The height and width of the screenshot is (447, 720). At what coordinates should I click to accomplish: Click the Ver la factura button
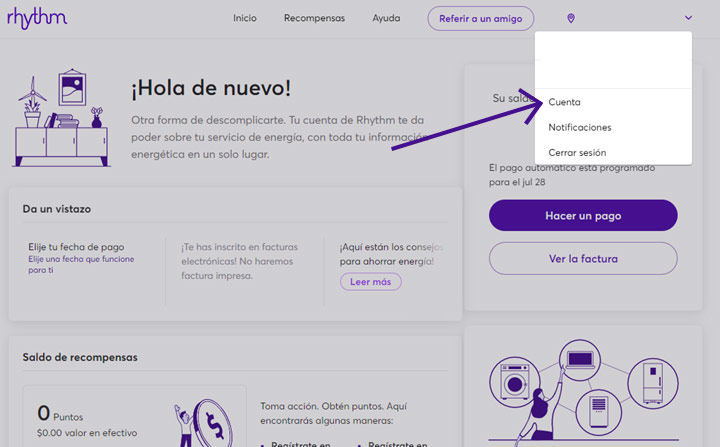pos(582,259)
